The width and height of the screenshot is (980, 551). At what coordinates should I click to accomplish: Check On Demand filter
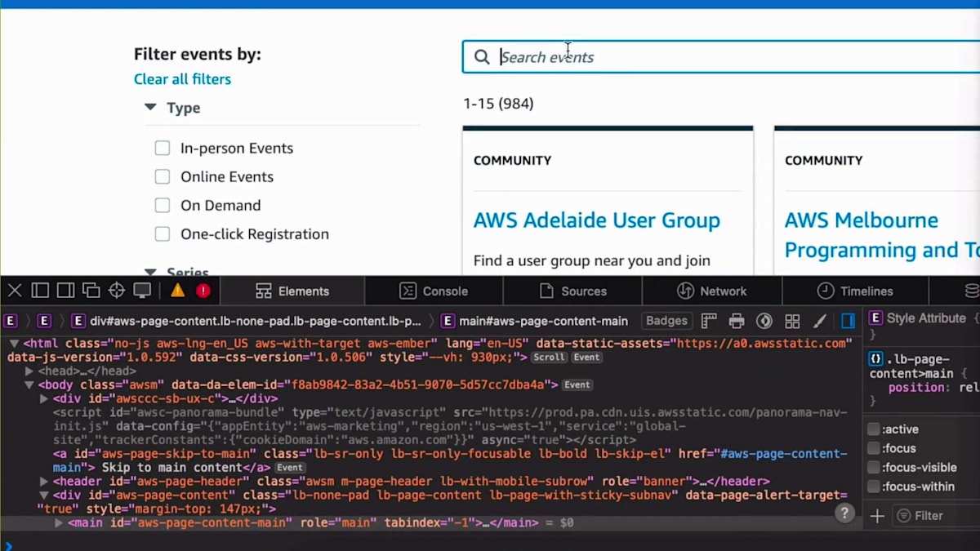click(x=163, y=205)
